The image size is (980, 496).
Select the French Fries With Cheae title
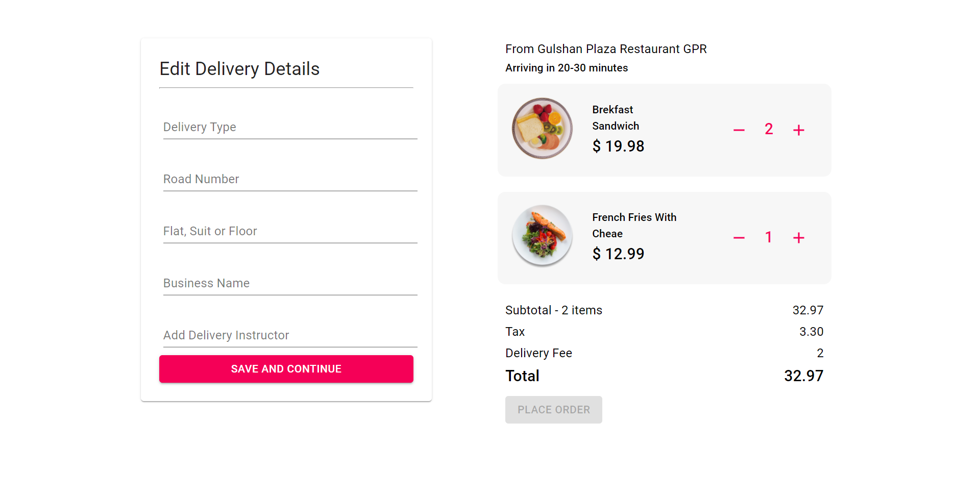tap(634, 226)
